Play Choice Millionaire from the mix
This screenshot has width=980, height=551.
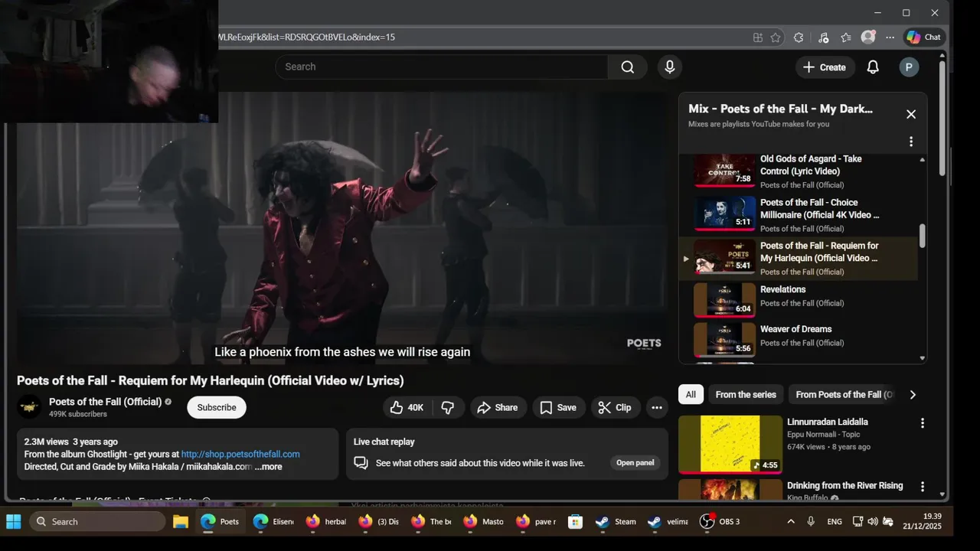800,215
